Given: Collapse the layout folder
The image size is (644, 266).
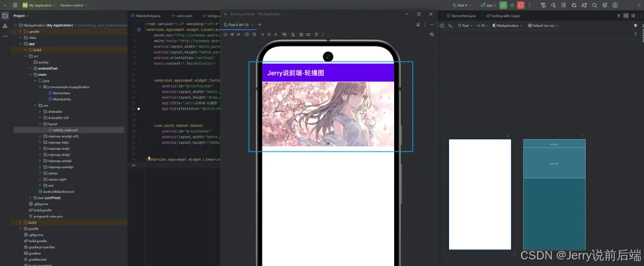Looking at the screenshot, I should (x=41, y=123).
